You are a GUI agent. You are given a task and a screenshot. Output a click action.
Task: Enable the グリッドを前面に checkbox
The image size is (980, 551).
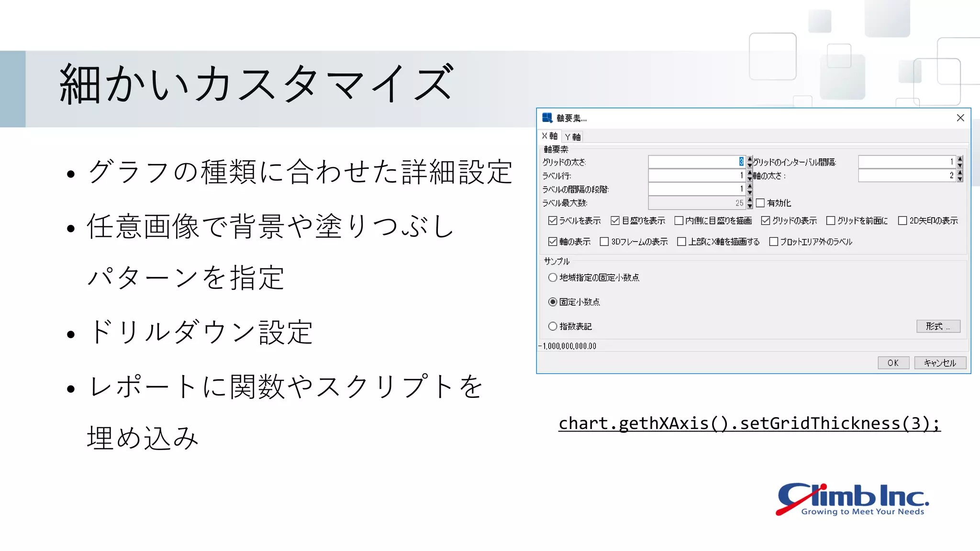[831, 220]
